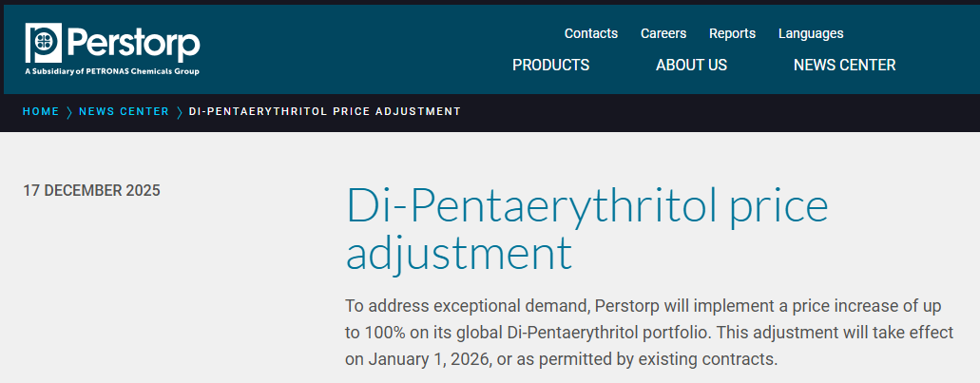Expand the PRODUCTS main menu
Viewport: 980px width, 383px height.
[x=550, y=66]
